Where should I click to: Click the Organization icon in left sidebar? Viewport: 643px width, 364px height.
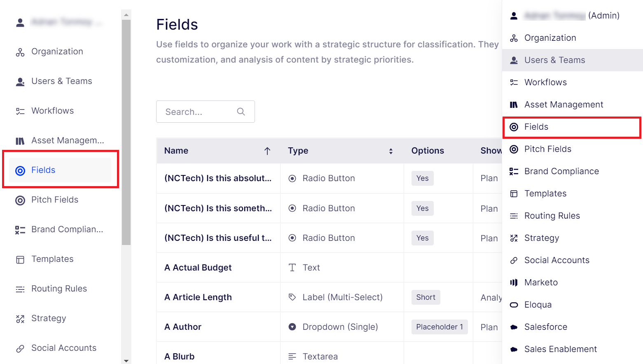[20, 52]
